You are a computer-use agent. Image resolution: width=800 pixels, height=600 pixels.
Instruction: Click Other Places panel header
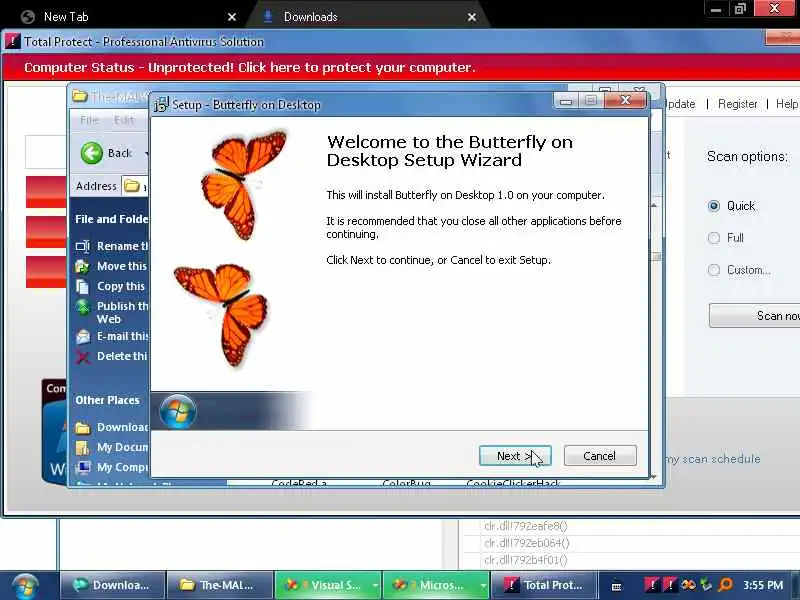[x=107, y=401]
